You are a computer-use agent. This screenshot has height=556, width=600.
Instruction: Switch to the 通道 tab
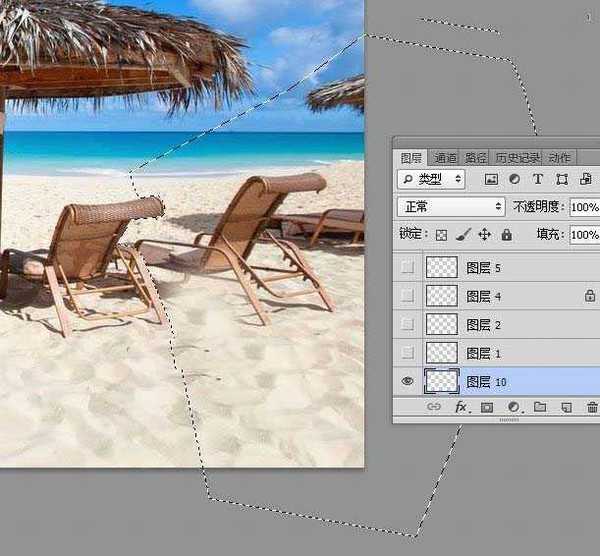[x=445, y=158]
